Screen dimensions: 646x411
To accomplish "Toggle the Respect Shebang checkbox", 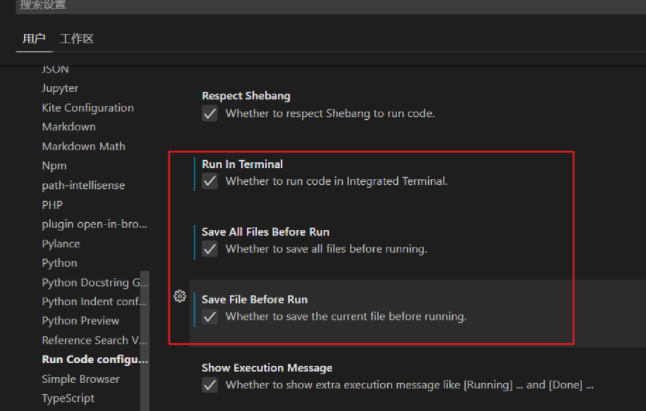I will [x=210, y=114].
